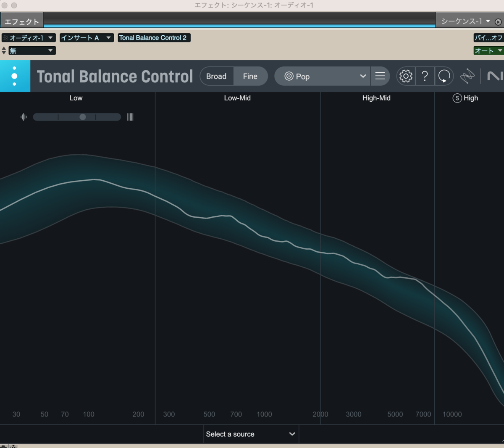This screenshot has width=504, height=448.
Task: Open the Select a source dropdown
Action: (251, 434)
